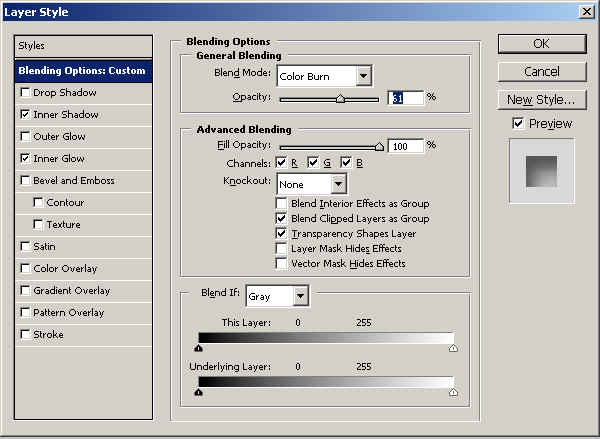Click the Cancel button

pos(542,72)
